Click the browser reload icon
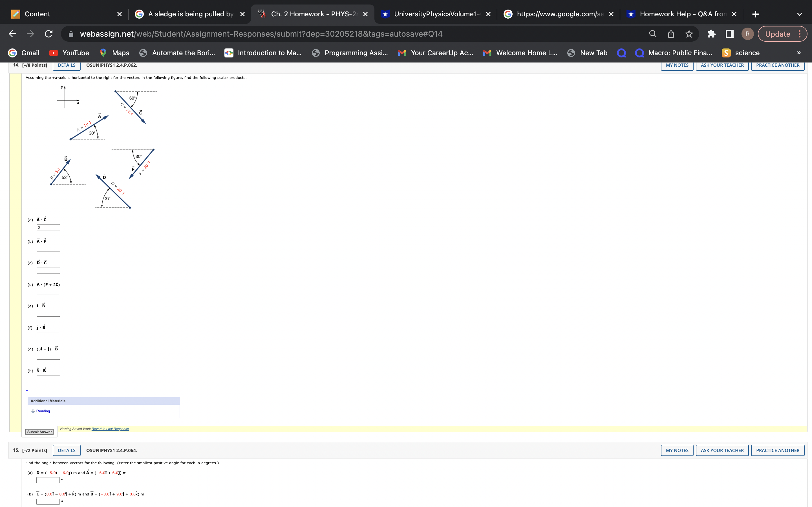This screenshot has width=812, height=507. (49, 34)
